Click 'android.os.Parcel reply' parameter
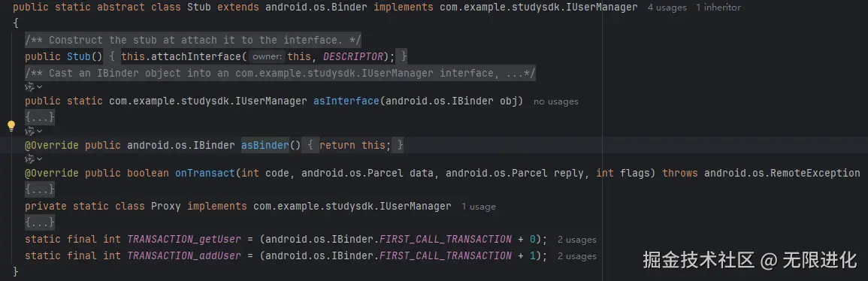The width and height of the screenshot is (868, 281). pyautogui.click(x=516, y=173)
